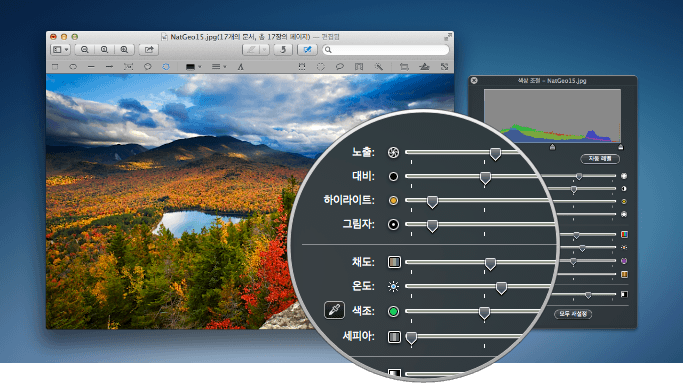
Task: Click the 노출 slider handle in magnified view
Action: [495, 154]
